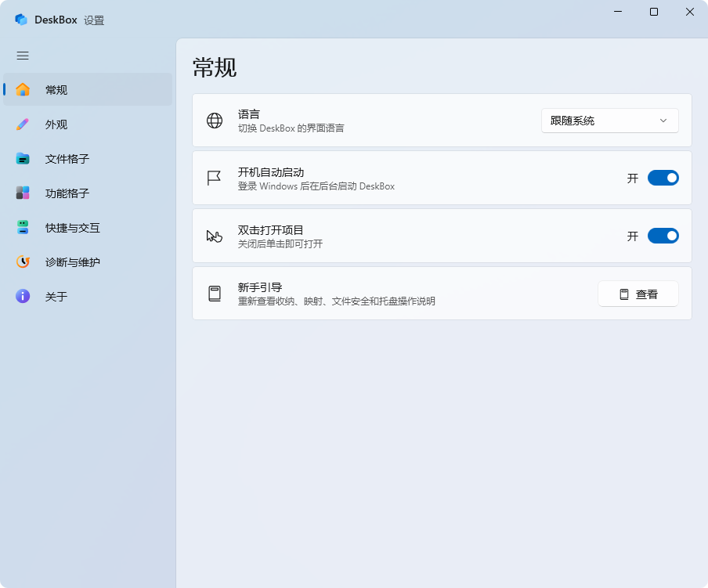The width and height of the screenshot is (708, 588).
Task: Click the book icon in 新手引导 row
Action: (215, 294)
